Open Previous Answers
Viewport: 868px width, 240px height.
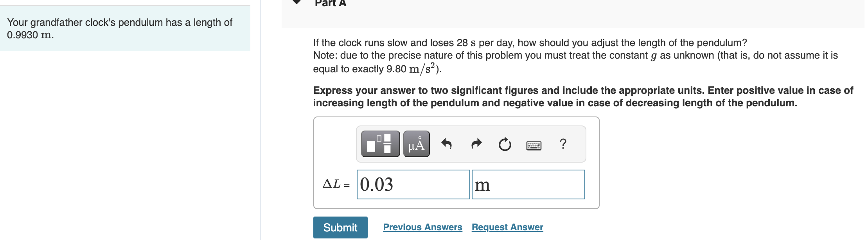coord(422,227)
